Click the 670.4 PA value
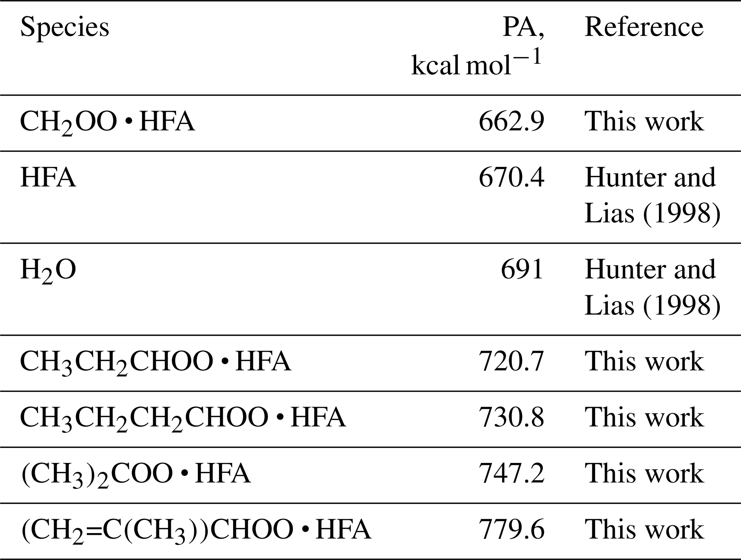The height and width of the screenshot is (560, 741). tap(512, 178)
